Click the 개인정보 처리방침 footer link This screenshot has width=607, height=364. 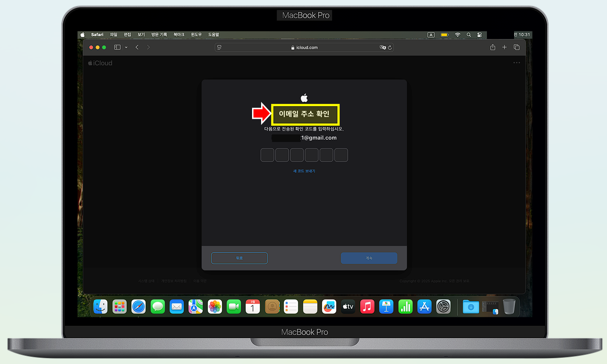[x=174, y=281]
